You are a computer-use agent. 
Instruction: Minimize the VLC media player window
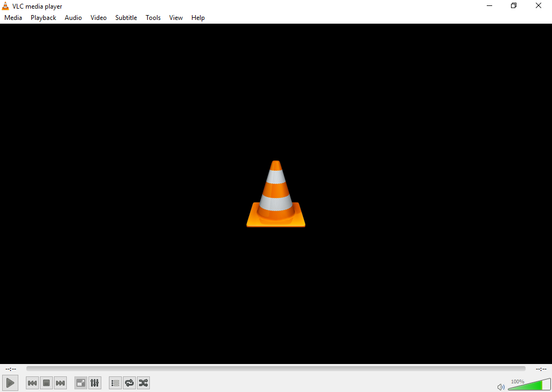click(489, 5)
